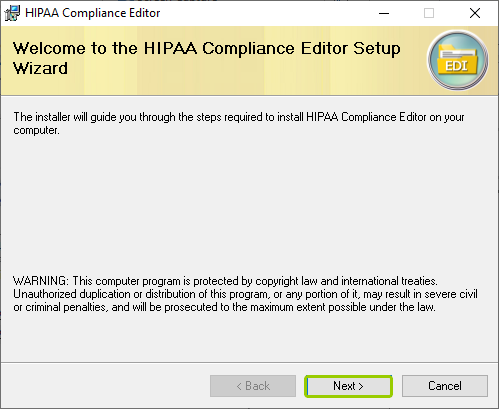Viewport: 499px width, 409px height.
Task: Click the 'Welcome to the HIPAA Compliance Editor Setup Wizard' heading
Action: point(207,58)
